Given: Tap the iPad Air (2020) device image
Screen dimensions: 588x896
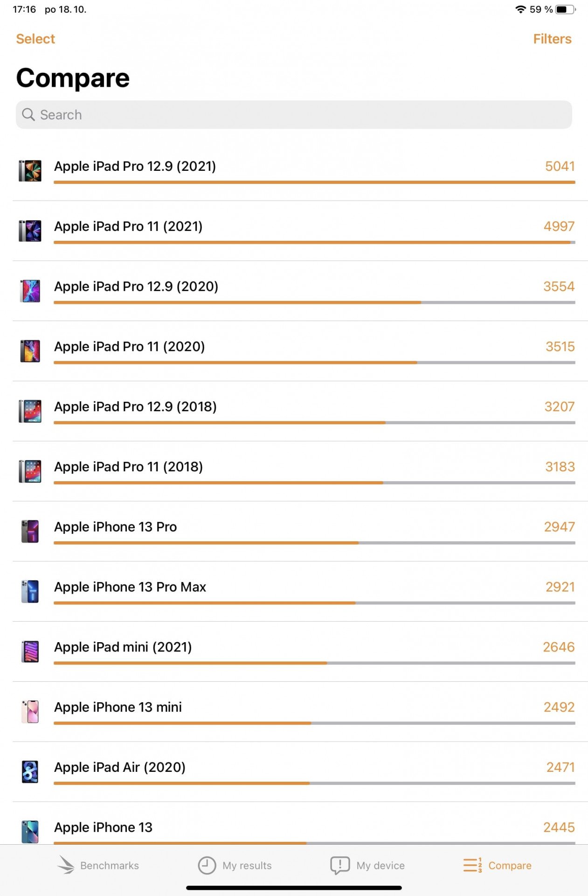Looking at the screenshot, I should point(30,771).
